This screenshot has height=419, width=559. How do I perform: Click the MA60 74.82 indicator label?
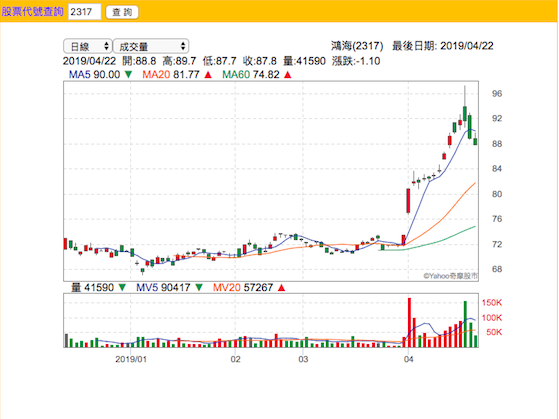[x=251, y=75]
